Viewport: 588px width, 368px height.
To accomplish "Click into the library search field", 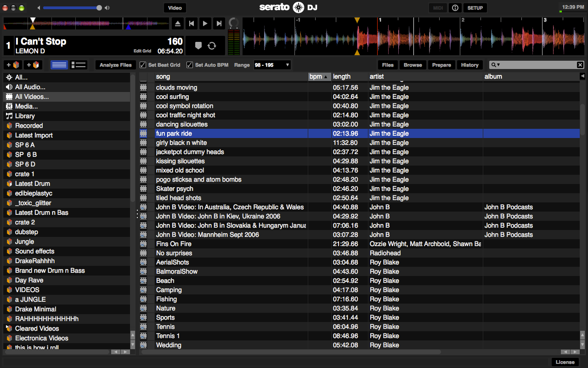I will (537, 65).
